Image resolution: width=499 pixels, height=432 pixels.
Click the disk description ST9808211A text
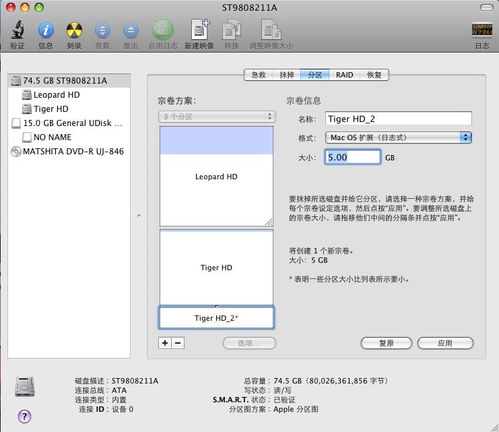click(135, 381)
